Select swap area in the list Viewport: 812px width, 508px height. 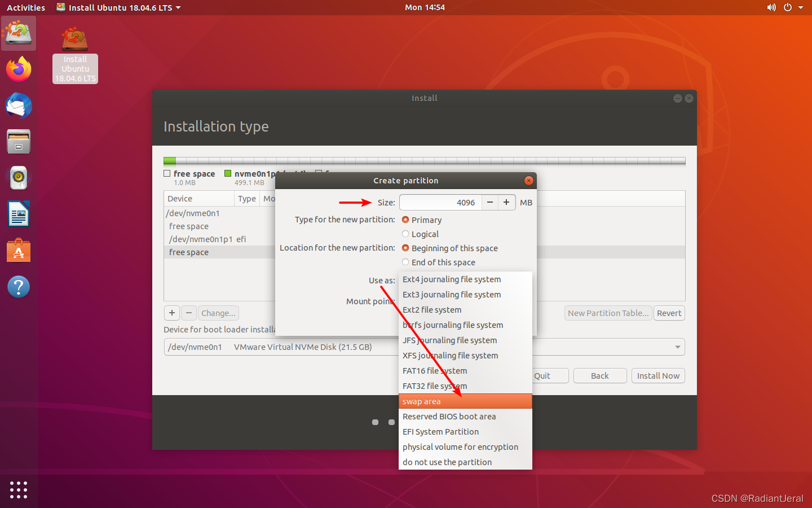(x=465, y=401)
